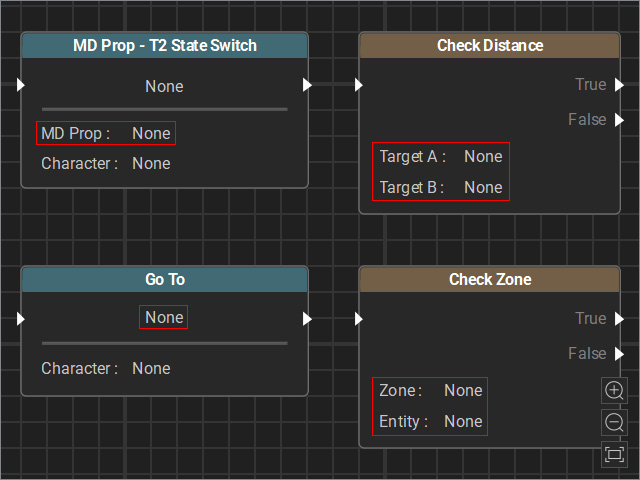Click the False output pin of Check Distance
640x480 pixels.
coord(620,120)
